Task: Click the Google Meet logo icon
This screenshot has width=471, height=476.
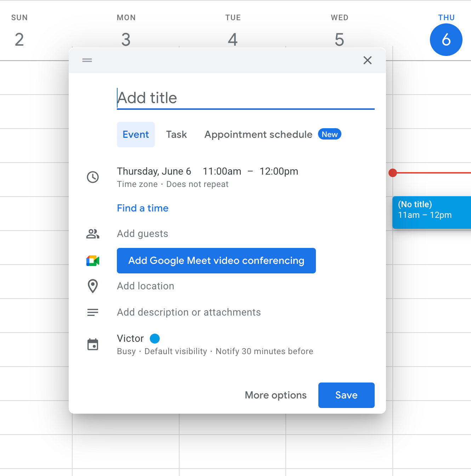Action: pos(93,261)
